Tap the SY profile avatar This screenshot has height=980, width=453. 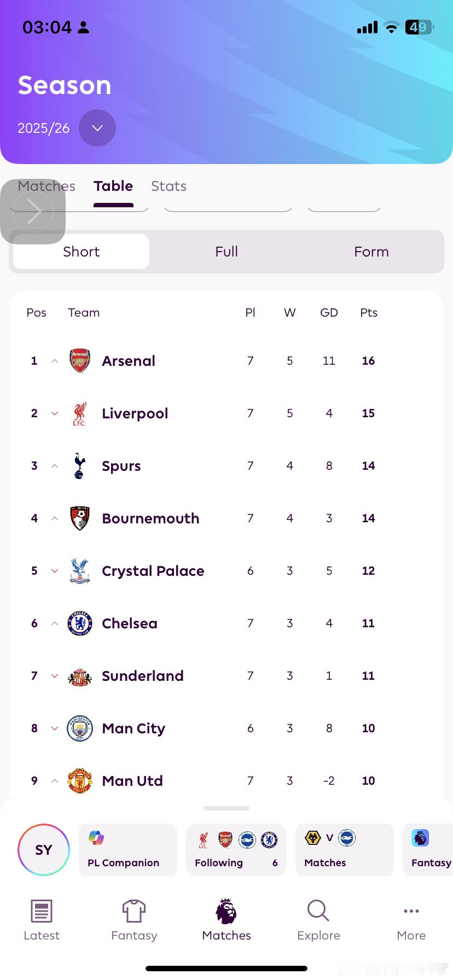tap(44, 850)
